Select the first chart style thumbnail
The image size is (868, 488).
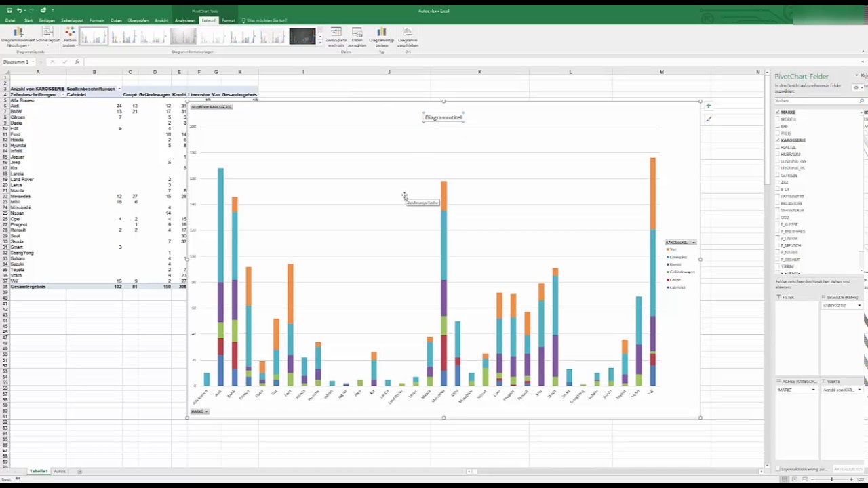point(94,37)
